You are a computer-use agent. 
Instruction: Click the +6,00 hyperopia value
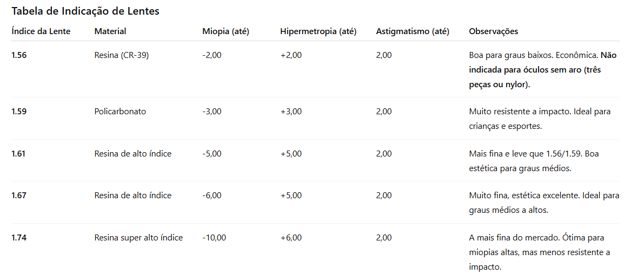click(291, 238)
